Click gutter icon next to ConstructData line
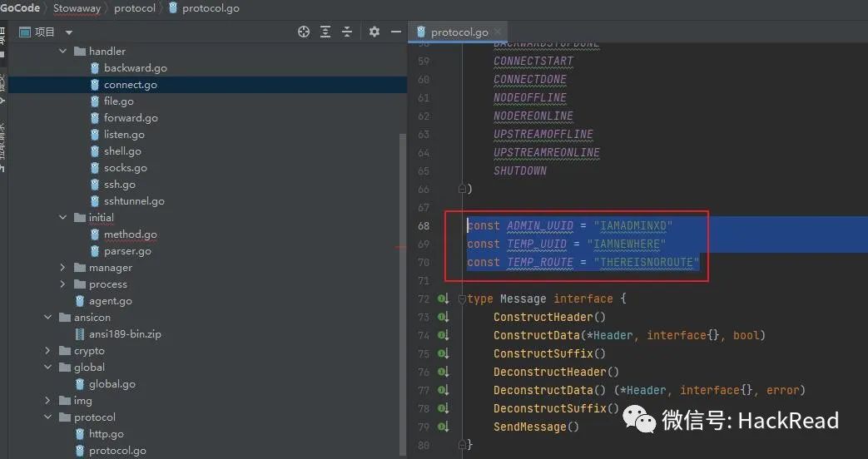This screenshot has width=868, height=459. click(443, 336)
